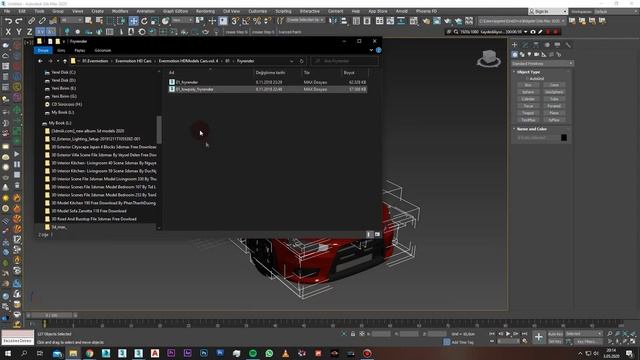This screenshot has height=360, width=640.
Task: Click the Set Key large plus button
Action: pos(539,337)
